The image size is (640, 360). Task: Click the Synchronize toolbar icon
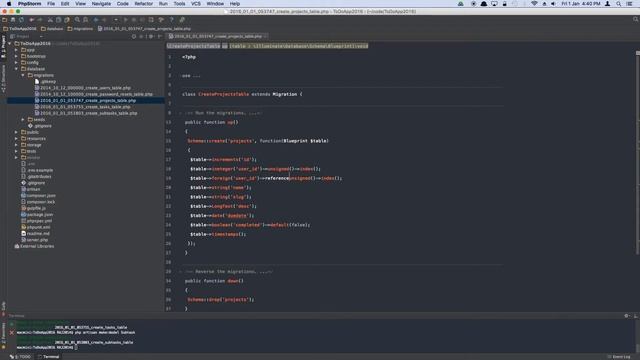(21, 20)
